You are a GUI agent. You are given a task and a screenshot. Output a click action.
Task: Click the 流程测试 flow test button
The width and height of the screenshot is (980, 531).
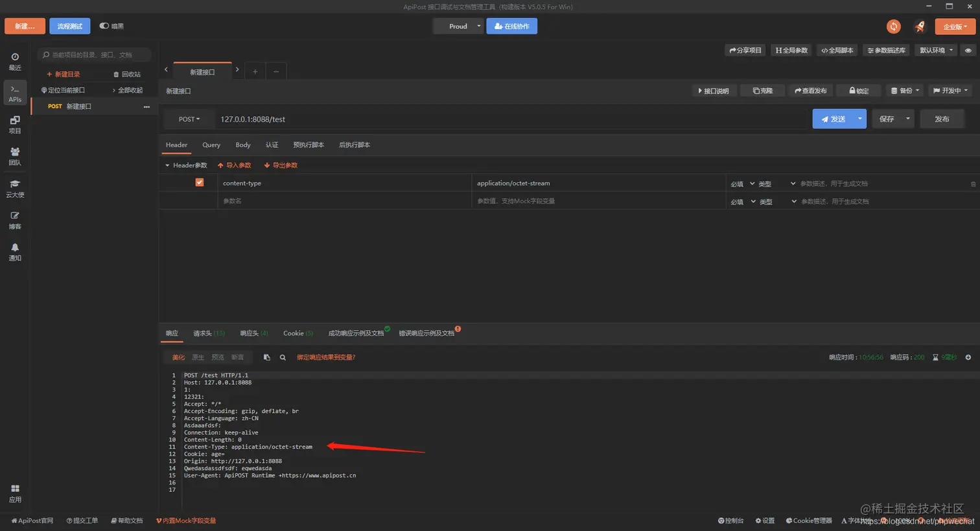coord(70,26)
